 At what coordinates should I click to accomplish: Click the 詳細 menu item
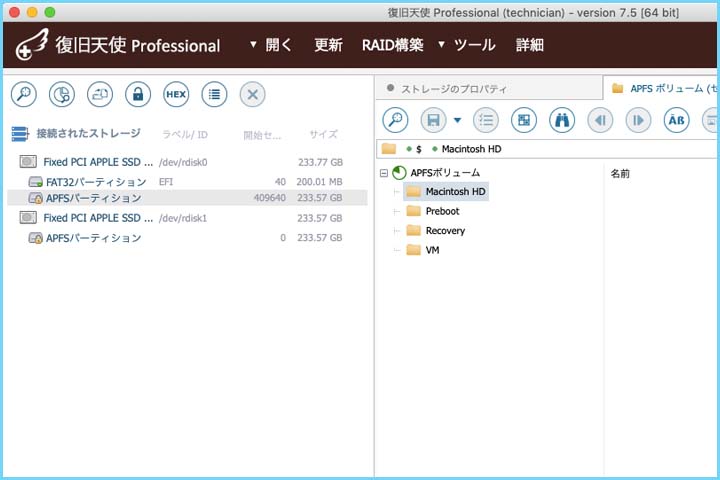529,45
